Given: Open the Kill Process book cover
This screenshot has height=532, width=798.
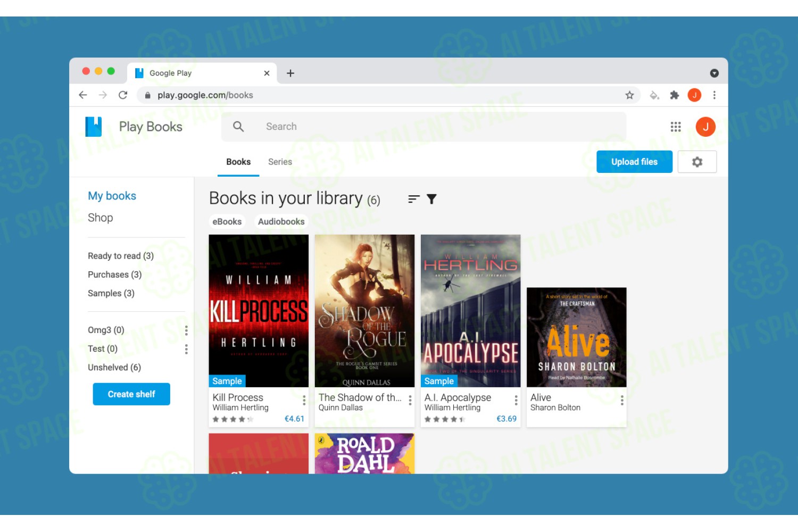Looking at the screenshot, I should click(x=259, y=311).
